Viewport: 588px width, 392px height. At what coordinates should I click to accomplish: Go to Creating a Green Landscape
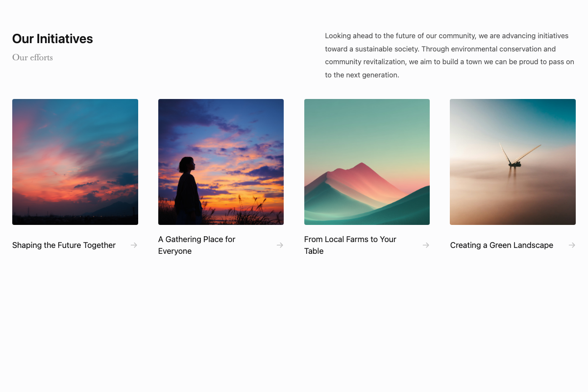coord(501,245)
